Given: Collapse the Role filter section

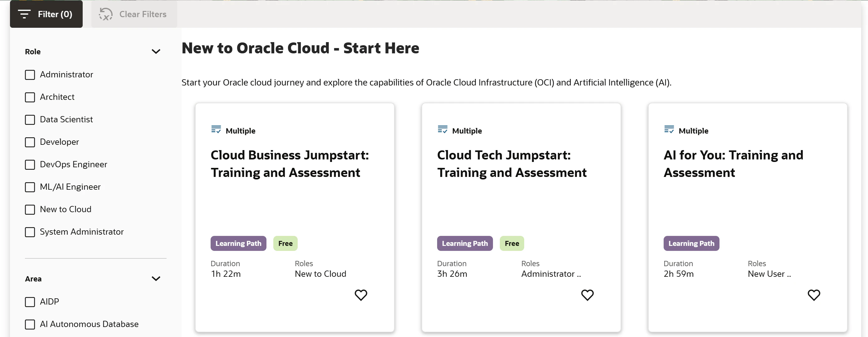Looking at the screenshot, I should click(156, 51).
